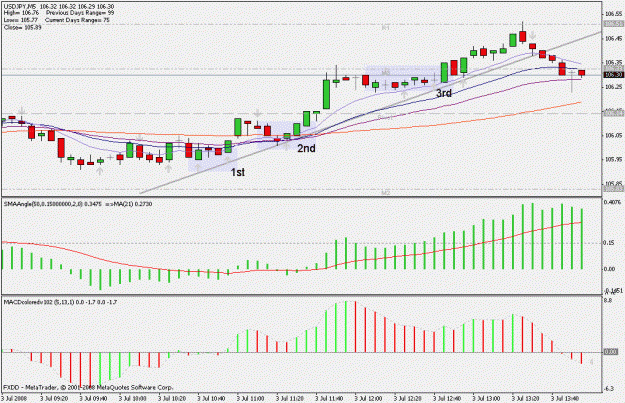Click the Low= 105.77 readout
The width and height of the screenshot is (625, 403).
20,20
